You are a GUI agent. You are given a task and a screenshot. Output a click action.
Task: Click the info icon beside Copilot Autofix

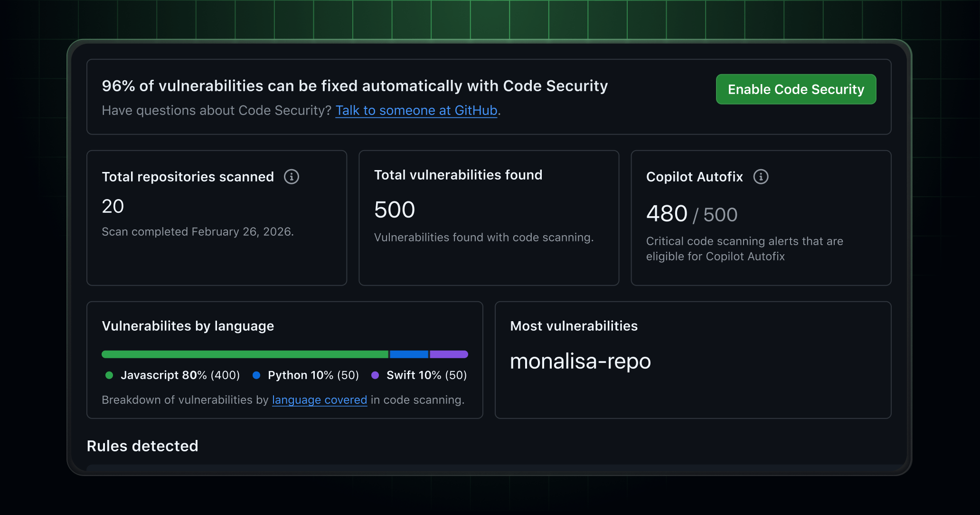point(761,176)
